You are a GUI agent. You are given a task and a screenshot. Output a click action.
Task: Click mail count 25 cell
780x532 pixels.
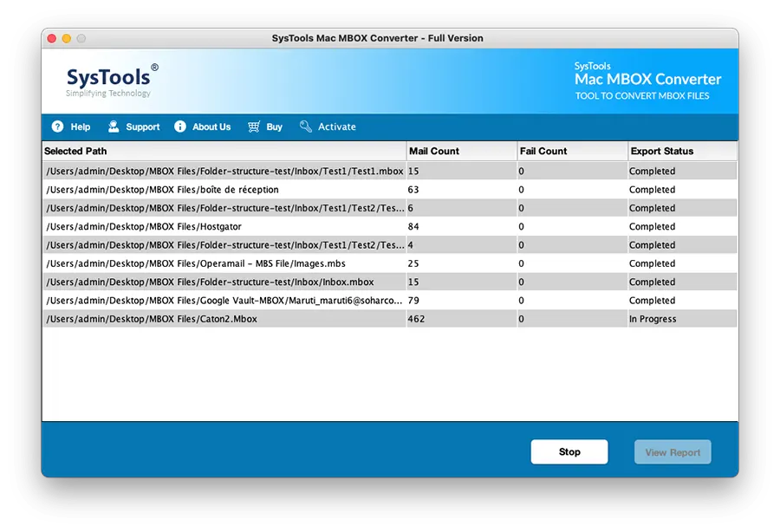click(462, 263)
